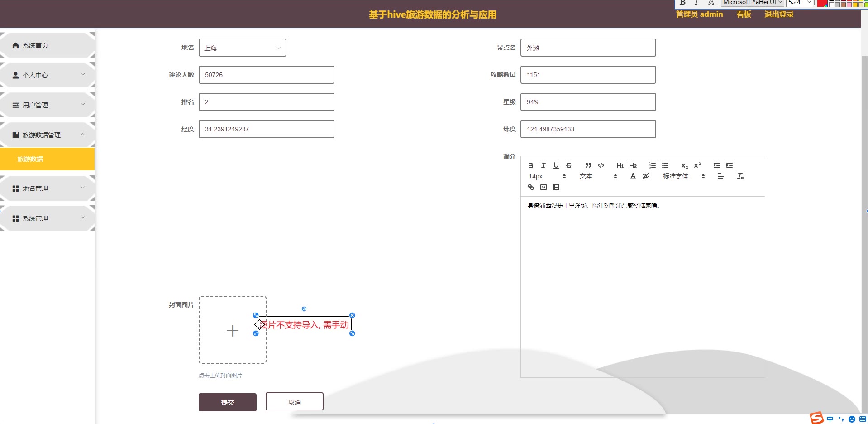Insert a blockquote in the editor
Screen dimensions: 868x424
click(588, 165)
